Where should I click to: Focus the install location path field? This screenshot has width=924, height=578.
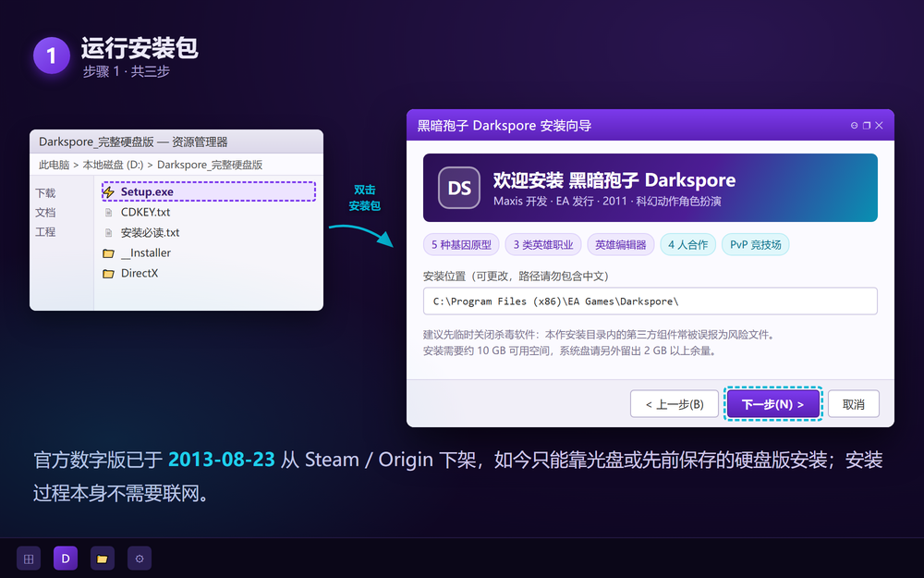click(x=650, y=301)
